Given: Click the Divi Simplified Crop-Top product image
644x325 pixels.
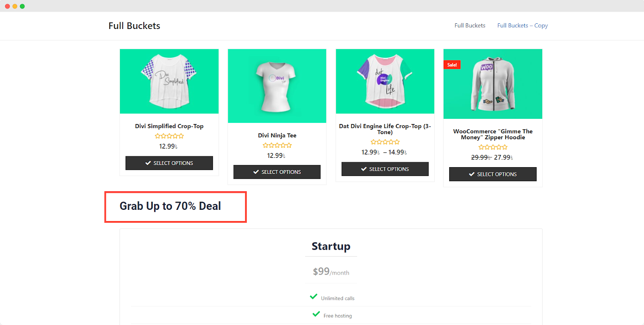Looking at the screenshot, I should (x=169, y=81).
